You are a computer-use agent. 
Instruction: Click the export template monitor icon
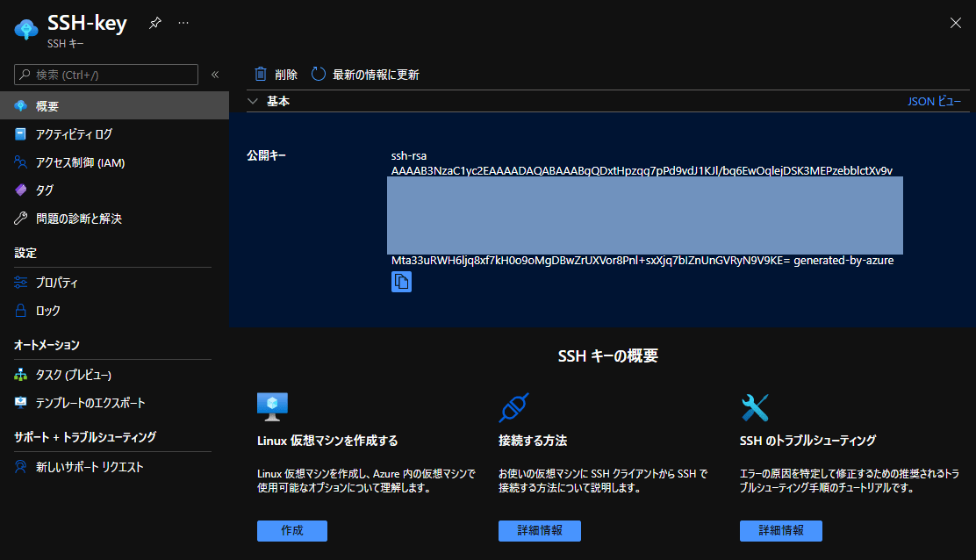click(x=20, y=403)
